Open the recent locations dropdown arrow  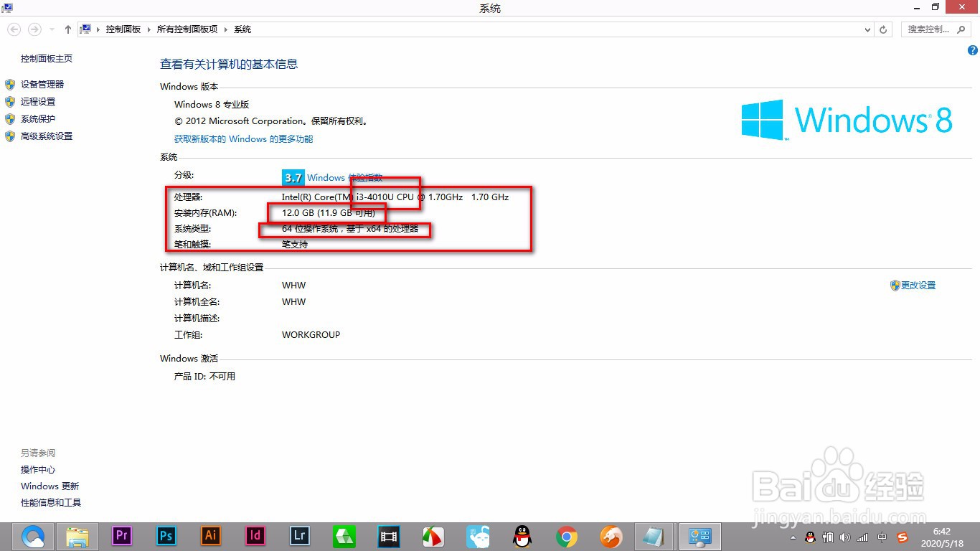[x=52, y=30]
